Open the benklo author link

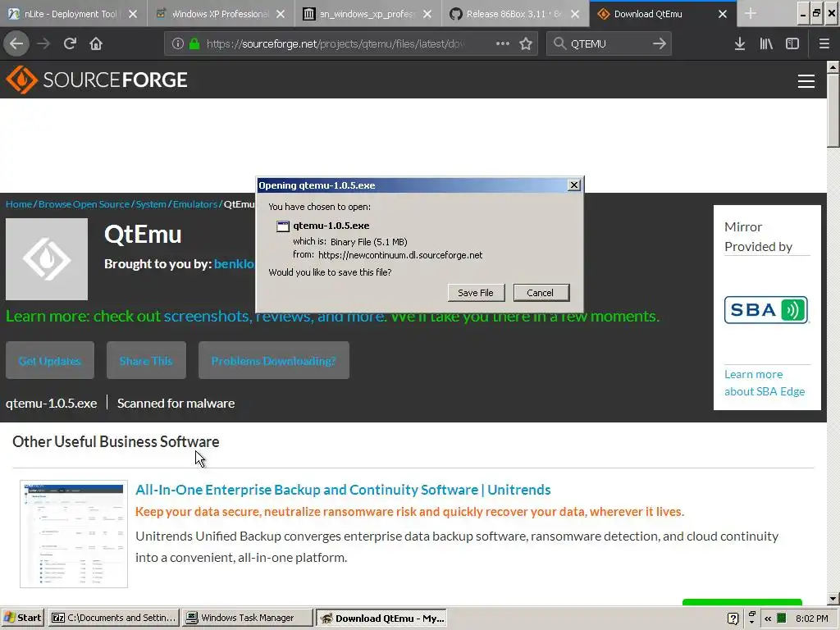coord(234,263)
